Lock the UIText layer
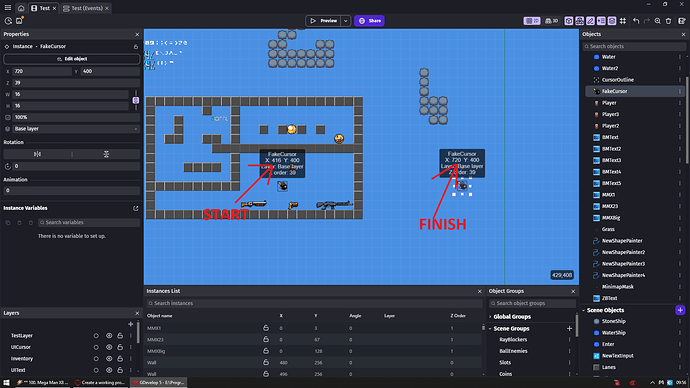Screen dimensions: 690x388 point(120,370)
